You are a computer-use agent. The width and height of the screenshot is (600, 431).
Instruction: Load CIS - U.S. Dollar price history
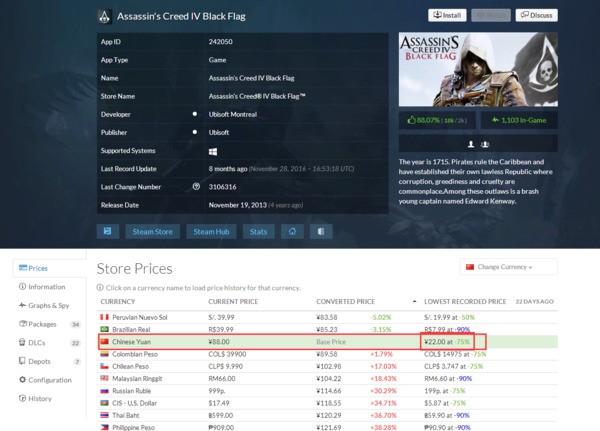tap(133, 403)
